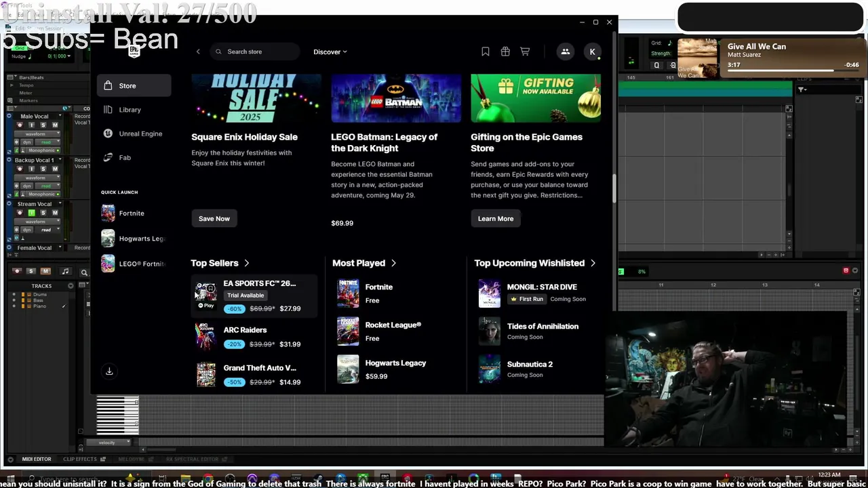
Task: Open the Clips list filter icon
Action: [x=802, y=89]
